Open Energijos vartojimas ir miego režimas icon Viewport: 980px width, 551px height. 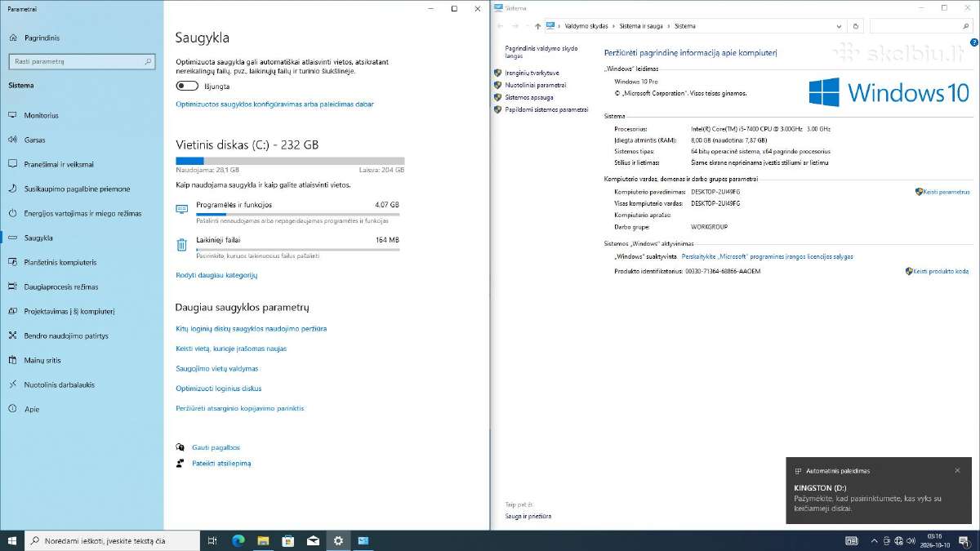[x=13, y=213]
